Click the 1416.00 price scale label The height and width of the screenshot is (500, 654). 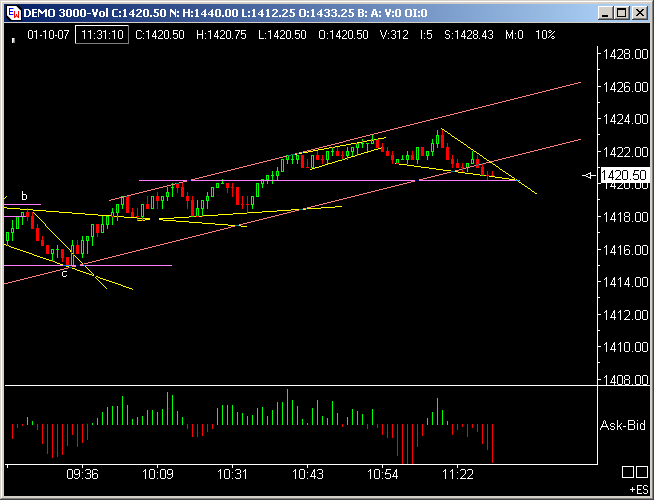click(x=626, y=250)
